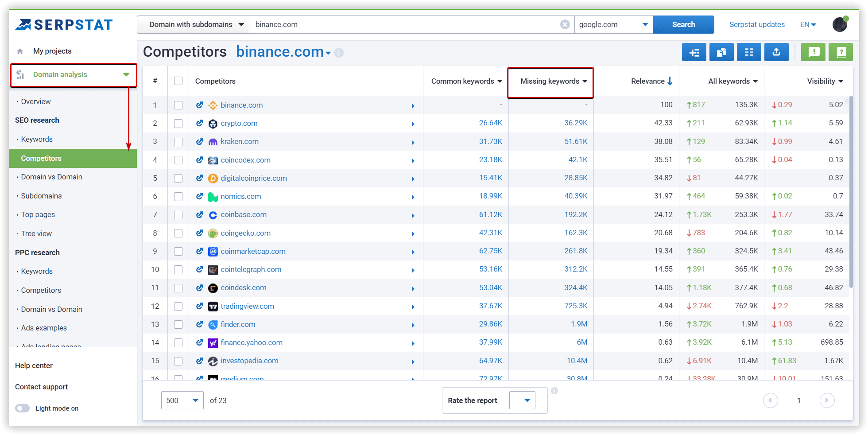Click the Domain analysis chart icon
The height and width of the screenshot is (435, 868).
click(x=20, y=74)
